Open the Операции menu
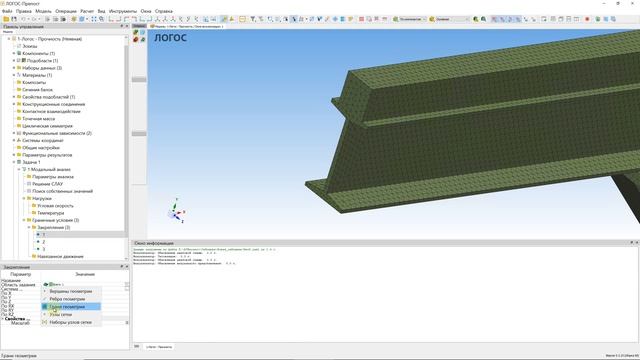 pos(66,11)
